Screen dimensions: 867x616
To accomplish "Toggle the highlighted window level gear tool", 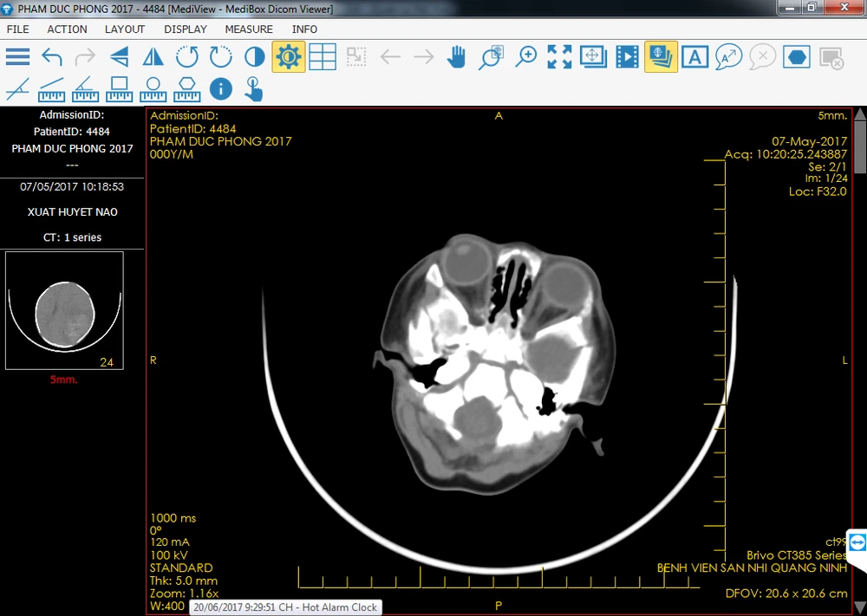I will tap(288, 57).
